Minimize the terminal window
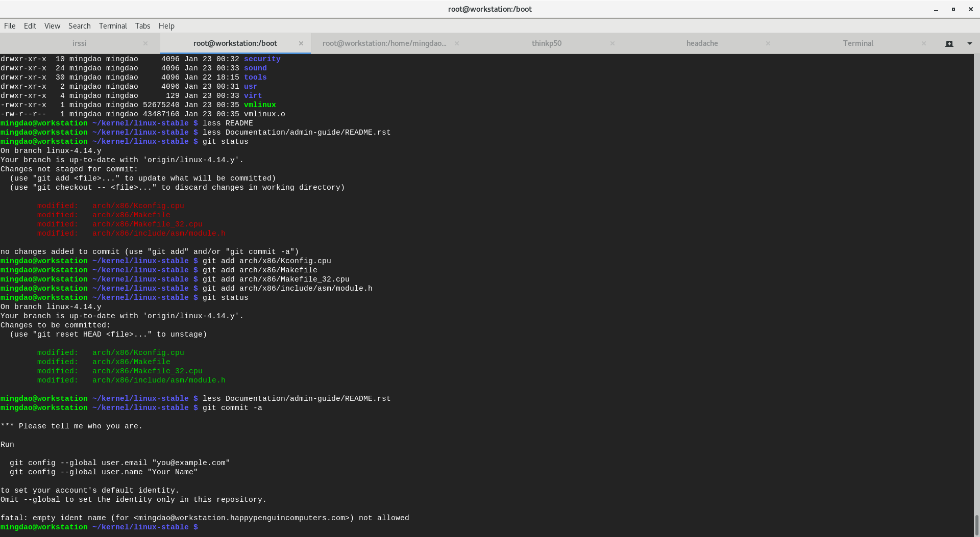Screen dimensions: 980x537 tap(936, 9)
